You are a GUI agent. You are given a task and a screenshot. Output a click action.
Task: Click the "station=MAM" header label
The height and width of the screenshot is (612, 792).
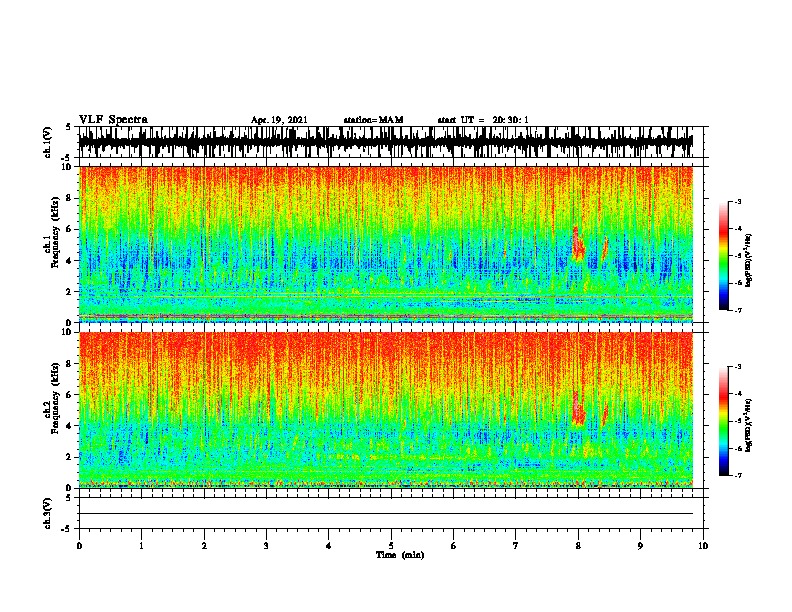click(373, 120)
